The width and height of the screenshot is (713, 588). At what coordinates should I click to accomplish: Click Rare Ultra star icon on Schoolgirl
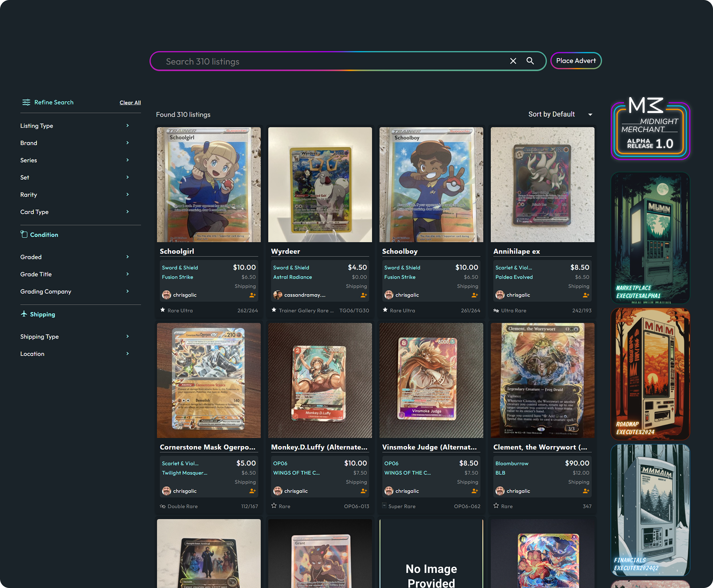coord(163,310)
